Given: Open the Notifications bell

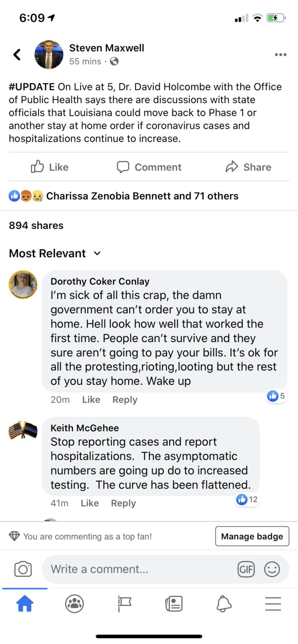Looking at the screenshot, I should [x=224, y=604].
